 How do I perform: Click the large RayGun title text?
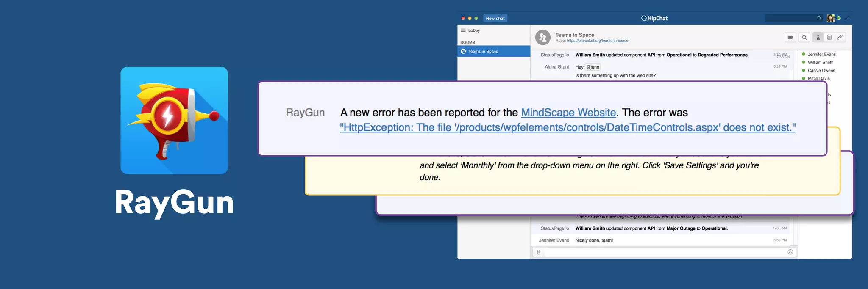point(174,203)
